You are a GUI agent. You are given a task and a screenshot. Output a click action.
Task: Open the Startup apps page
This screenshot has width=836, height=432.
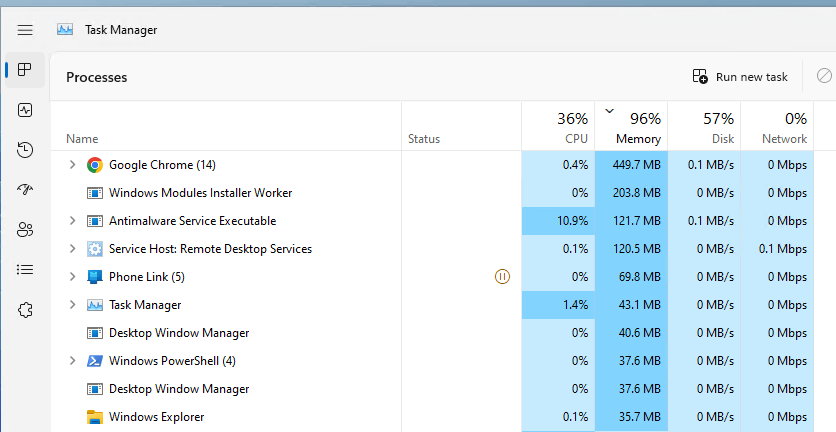point(25,190)
